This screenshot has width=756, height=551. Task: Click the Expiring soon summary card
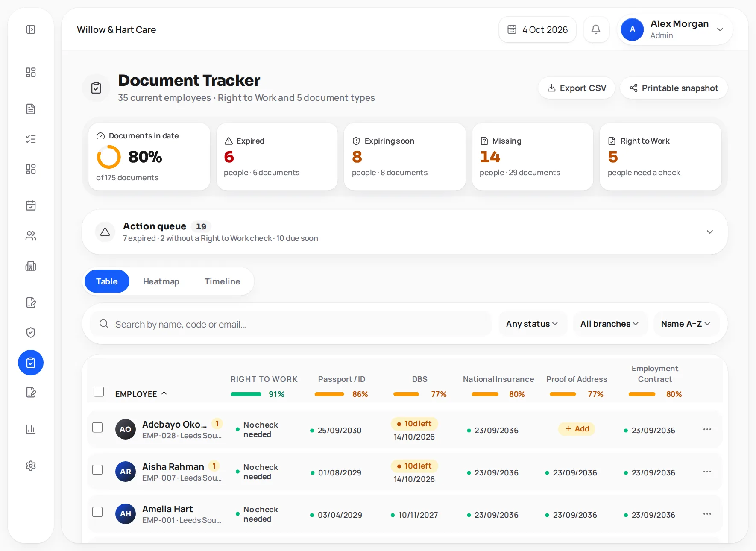point(404,157)
